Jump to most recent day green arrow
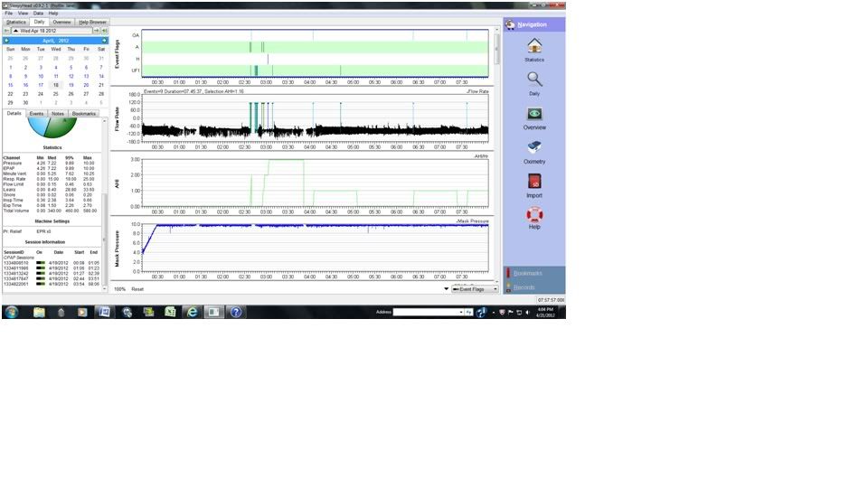Image resolution: width=868 pixels, height=488 pixels. point(105,31)
